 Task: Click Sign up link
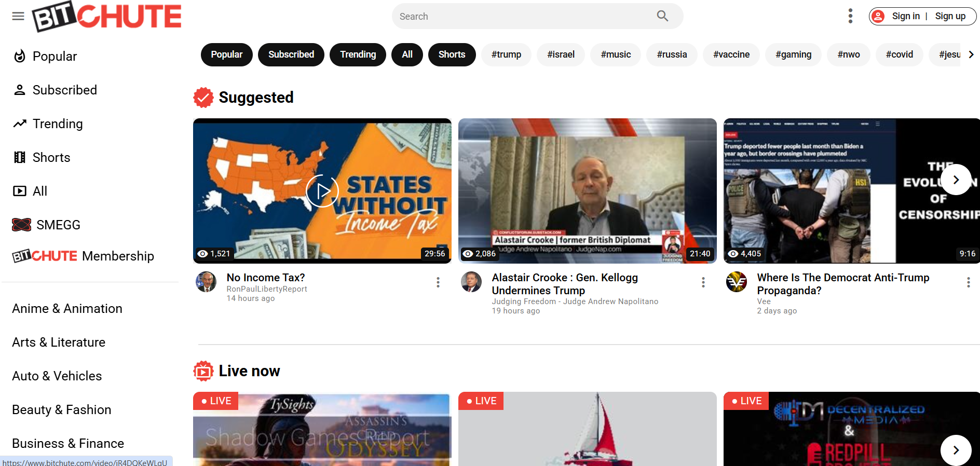tap(950, 16)
